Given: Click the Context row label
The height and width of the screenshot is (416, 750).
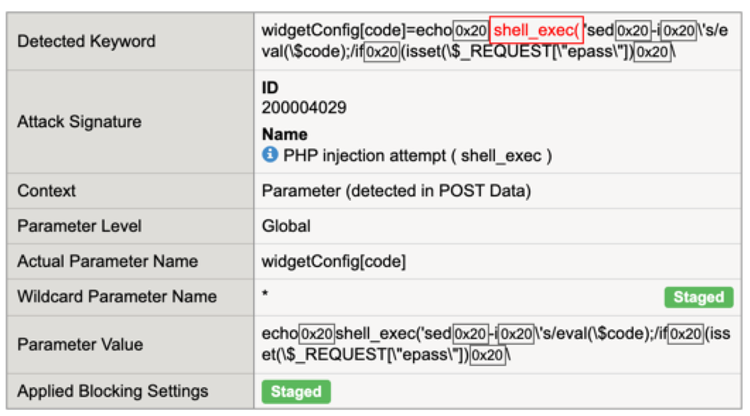Looking at the screenshot, I should click(47, 190).
